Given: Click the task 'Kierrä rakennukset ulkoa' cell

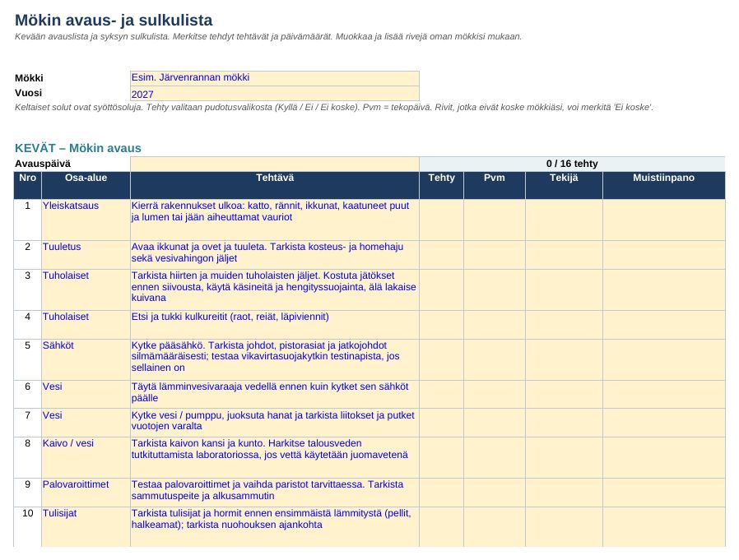Looking at the screenshot, I should coord(275,220).
